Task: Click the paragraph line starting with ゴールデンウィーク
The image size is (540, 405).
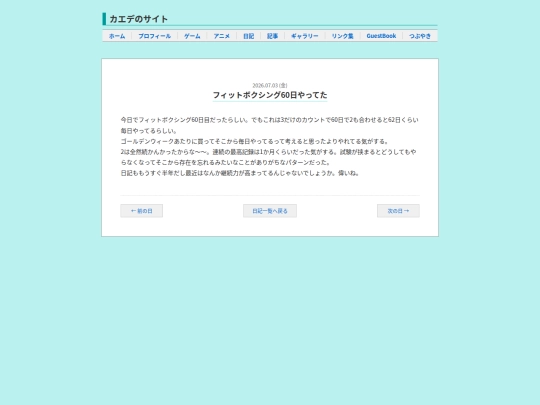Action: click(255, 141)
